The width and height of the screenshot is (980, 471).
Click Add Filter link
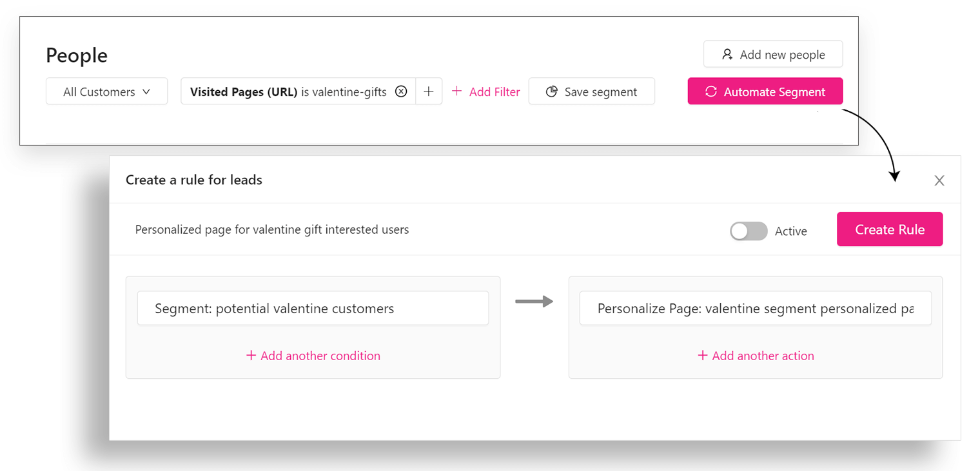pos(485,91)
